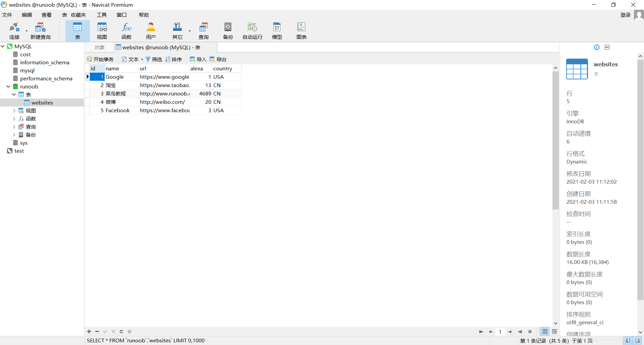Image resolution: width=644 pixels, height=345 pixels.
Task: Show the DDL panel icon
Action: [607, 47]
